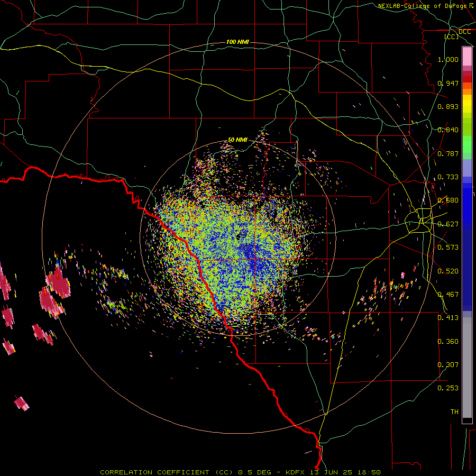Select the 0.947 scale value label
476x476 pixels.
[x=448, y=83]
